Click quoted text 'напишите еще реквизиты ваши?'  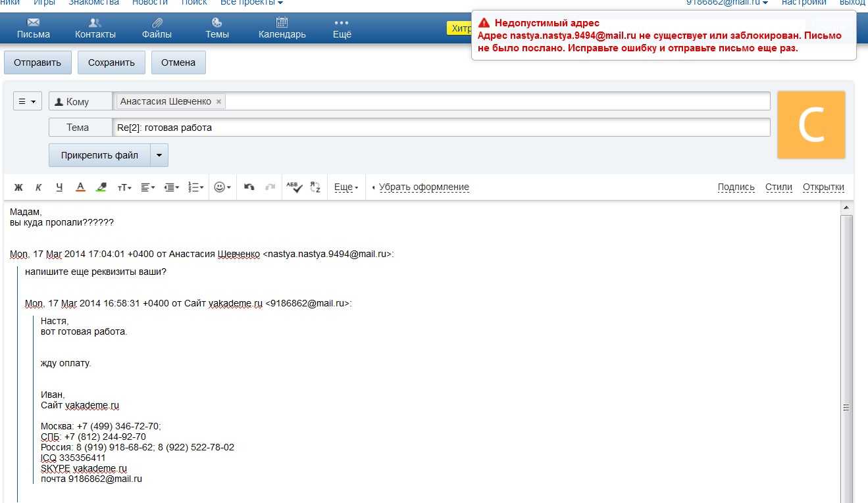tap(95, 272)
